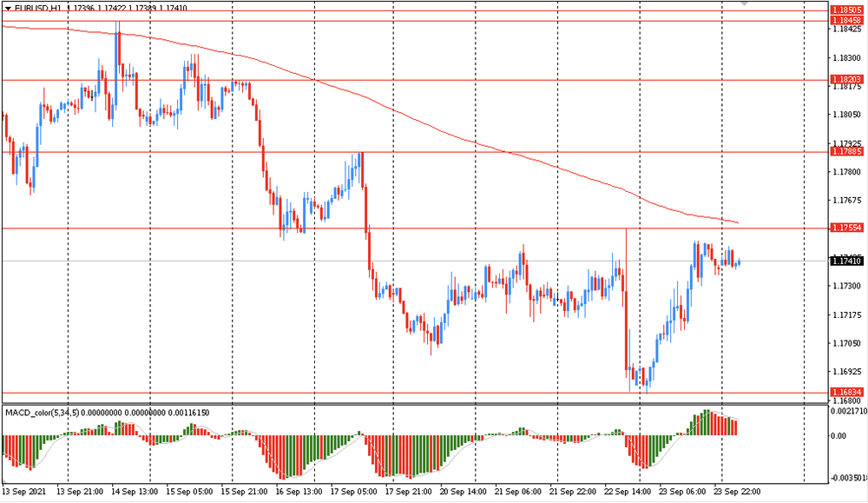The height and width of the screenshot is (503, 868).
Task: Click 1.18050 on the price scale
Action: [x=847, y=115]
